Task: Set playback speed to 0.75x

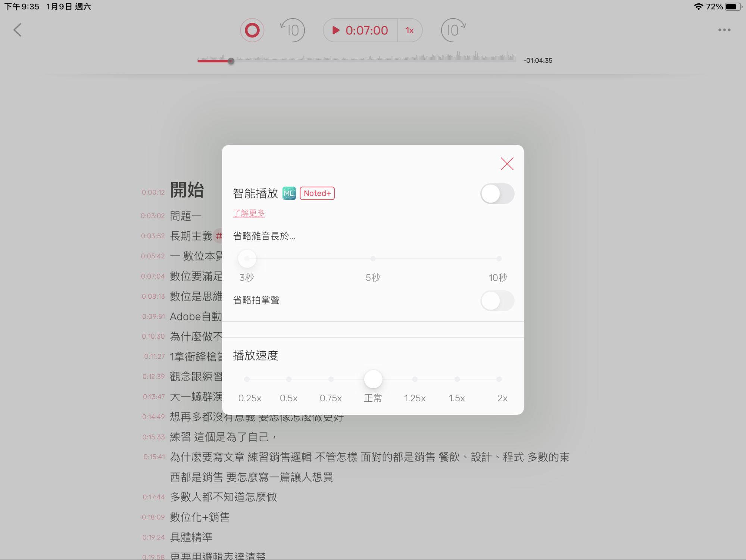Action: (331, 379)
